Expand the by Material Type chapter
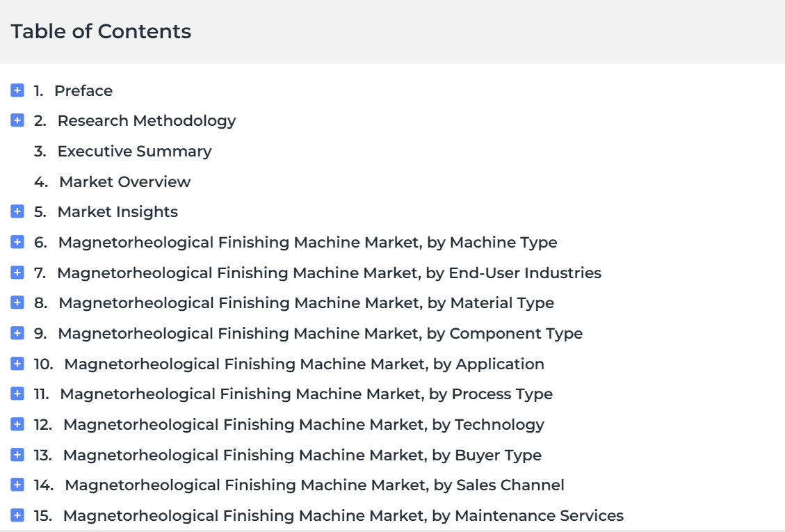 17,303
